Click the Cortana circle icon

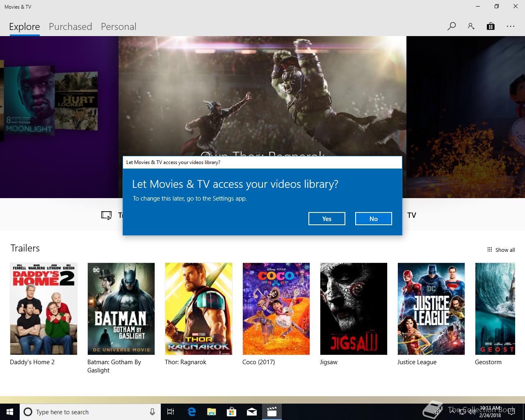(x=28, y=412)
